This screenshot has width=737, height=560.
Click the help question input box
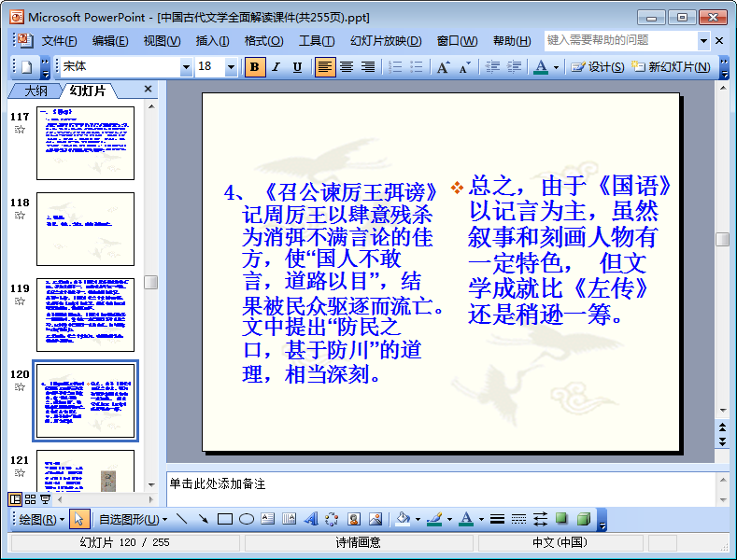point(621,40)
